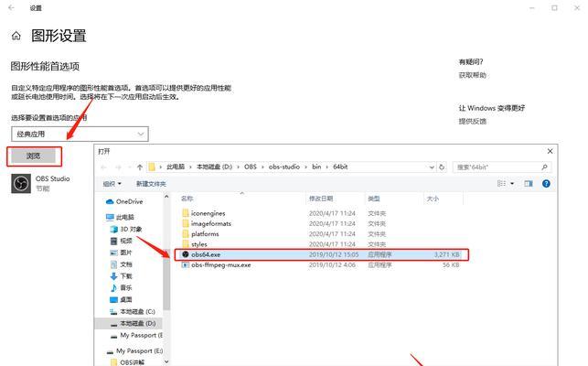Click navigation pane scroll-up arrow
Screen dimensions: 588x366
click(x=166, y=197)
